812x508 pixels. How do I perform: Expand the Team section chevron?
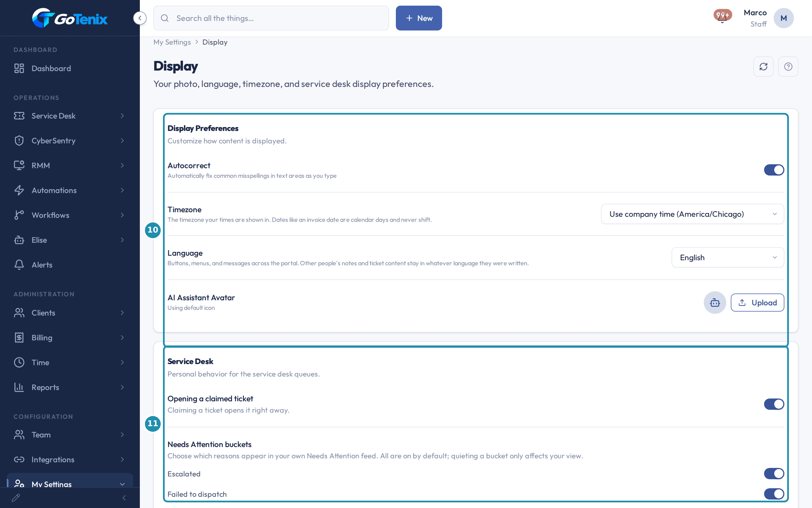(x=122, y=434)
